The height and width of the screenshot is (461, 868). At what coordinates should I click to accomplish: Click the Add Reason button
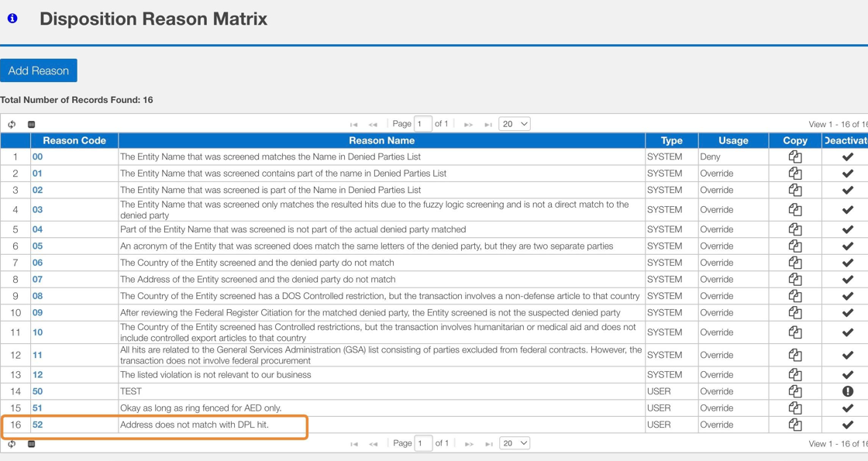(x=38, y=71)
